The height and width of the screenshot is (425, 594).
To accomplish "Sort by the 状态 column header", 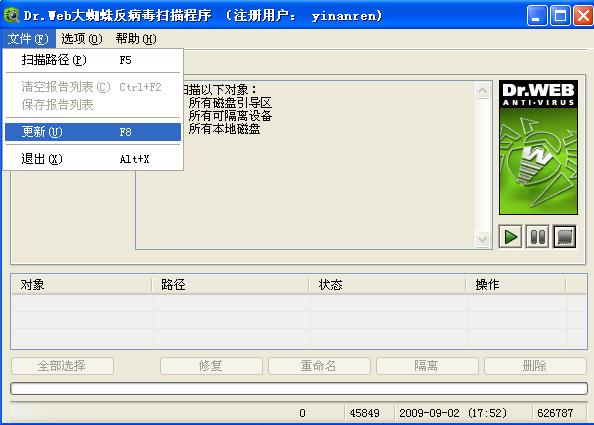I will [387, 285].
